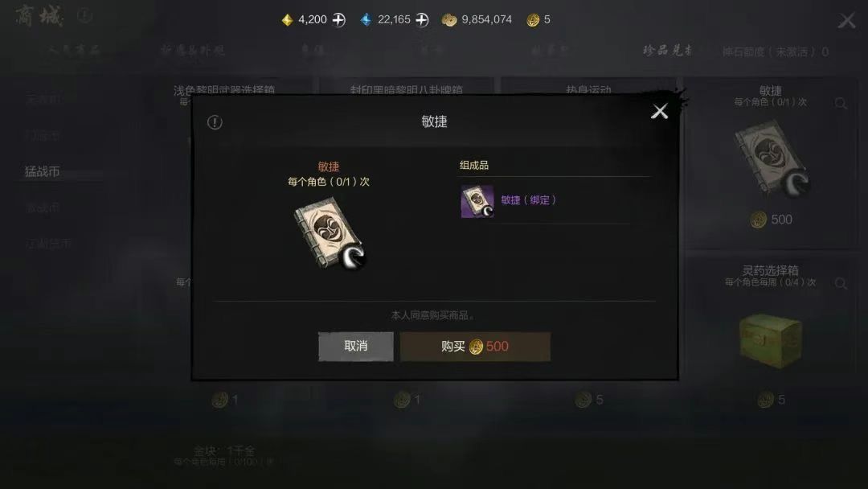Screen dimensions: 868x489
Task: Click the 敏捷 book card in the shop grid
Action: pyautogui.click(x=771, y=159)
